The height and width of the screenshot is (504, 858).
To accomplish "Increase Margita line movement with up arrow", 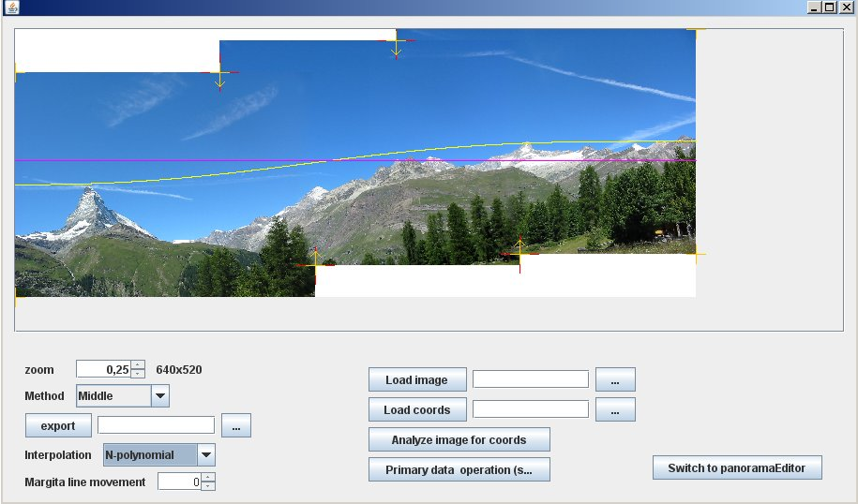I will pyautogui.click(x=208, y=477).
